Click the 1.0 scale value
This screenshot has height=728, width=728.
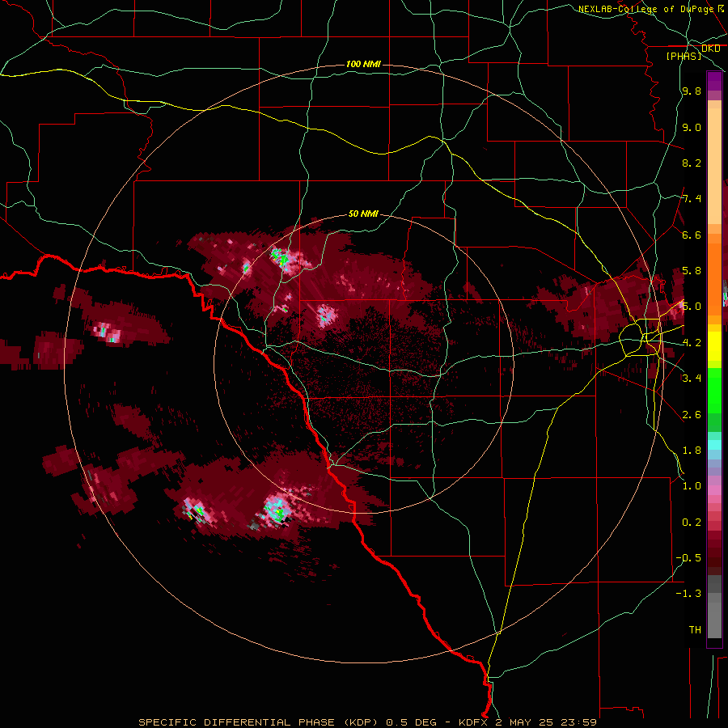pyautogui.click(x=692, y=485)
